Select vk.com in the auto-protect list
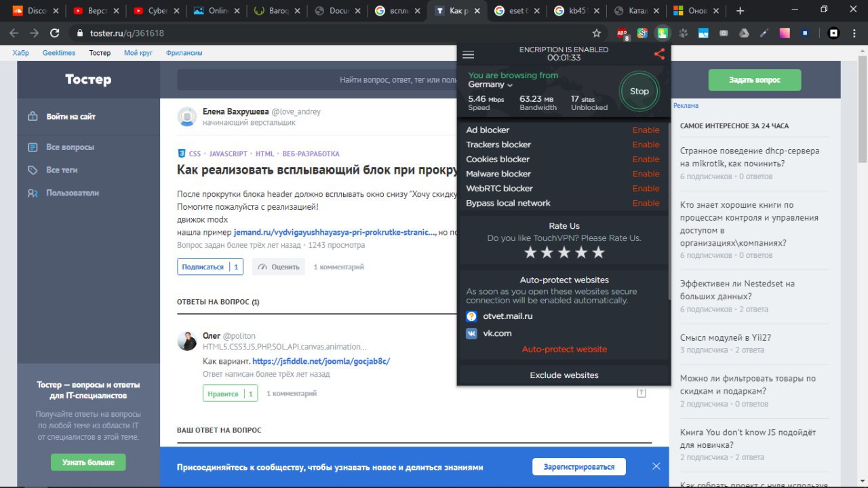The width and height of the screenshot is (868, 488). pos(489,333)
